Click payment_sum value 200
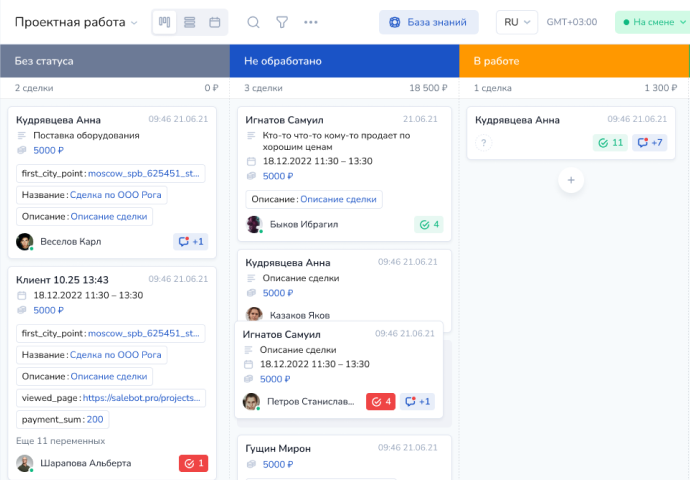 [95, 419]
